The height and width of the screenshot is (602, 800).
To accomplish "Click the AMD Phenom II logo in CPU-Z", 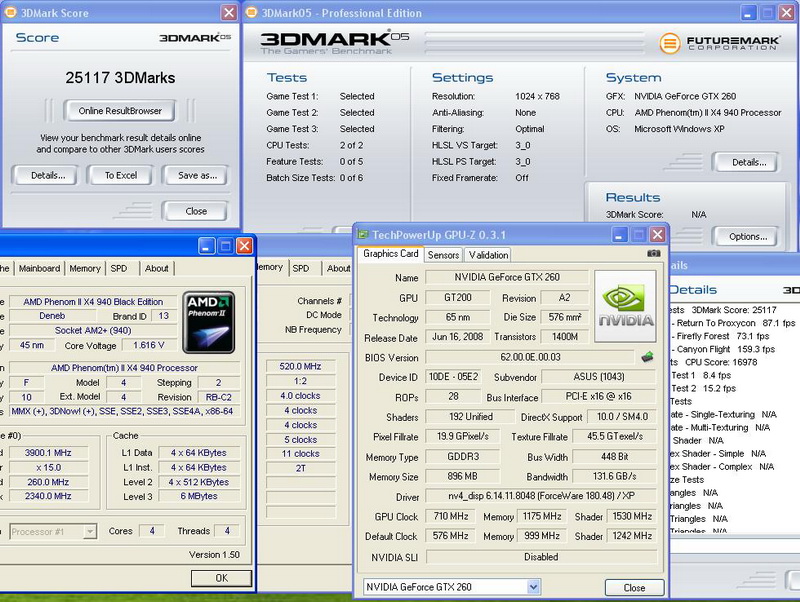I will point(209,322).
